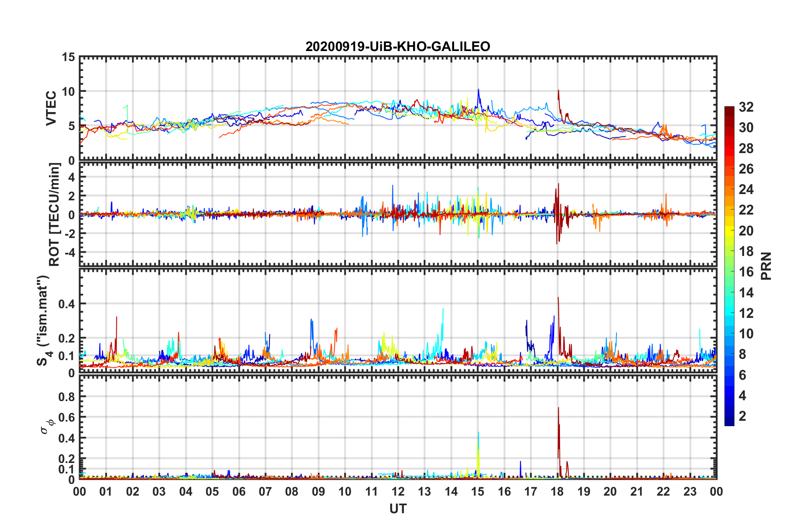796x532 pixels.
Task: Click the plot title 20200919-UiB-KHO-GALILEO
Action: [x=398, y=46]
